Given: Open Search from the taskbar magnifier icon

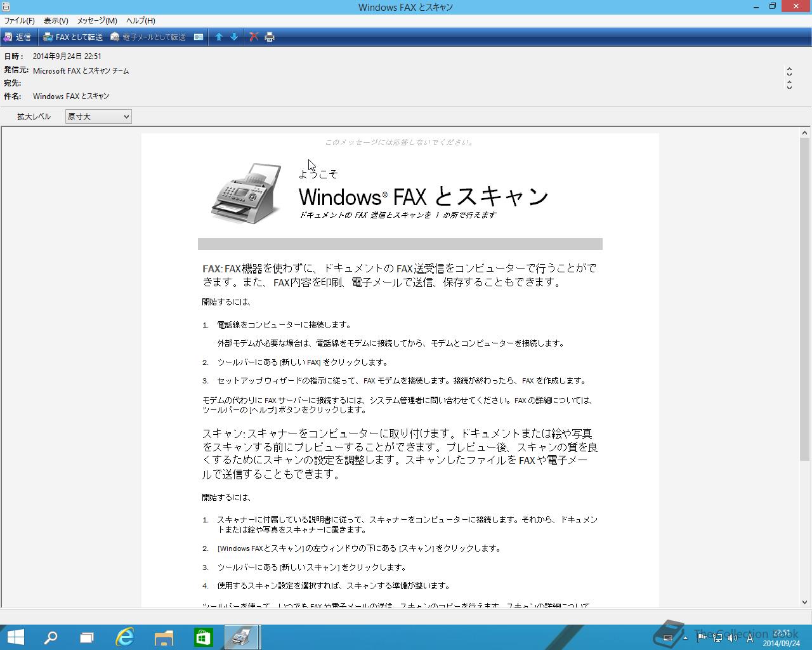Looking at the screenshot, I should tap(50, 637).
